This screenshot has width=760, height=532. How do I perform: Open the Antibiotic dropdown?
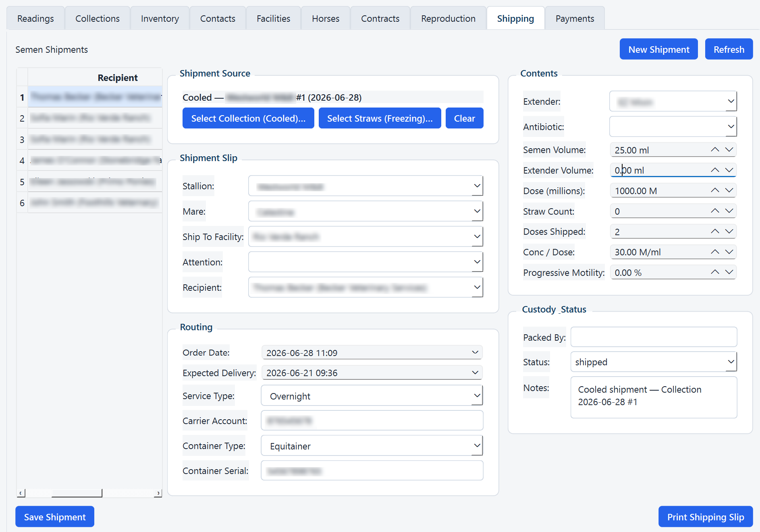click(x=731, y=127)
